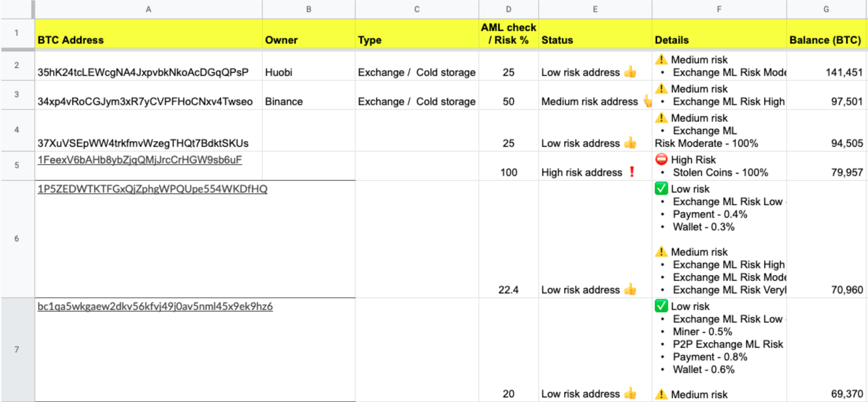Select column A header
The height and width of the screenshot is (402, 868).
coord(148,9)
